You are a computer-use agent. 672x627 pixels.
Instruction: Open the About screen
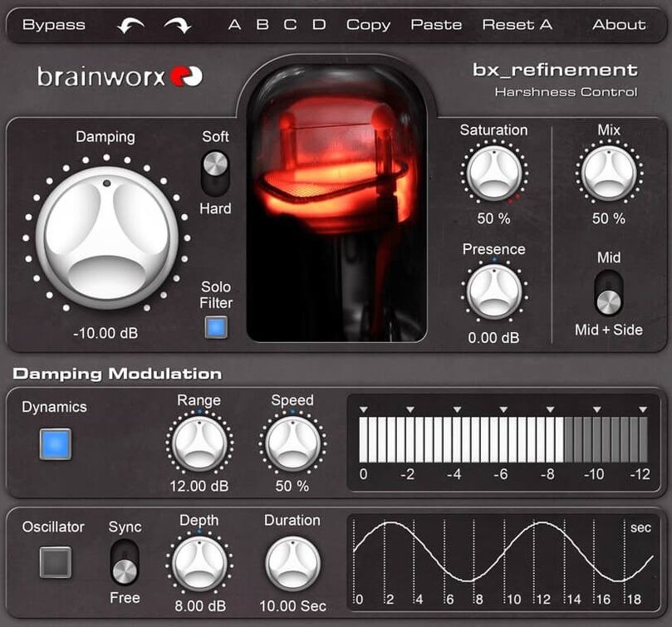pyautogui.click(x=618, y=24)
